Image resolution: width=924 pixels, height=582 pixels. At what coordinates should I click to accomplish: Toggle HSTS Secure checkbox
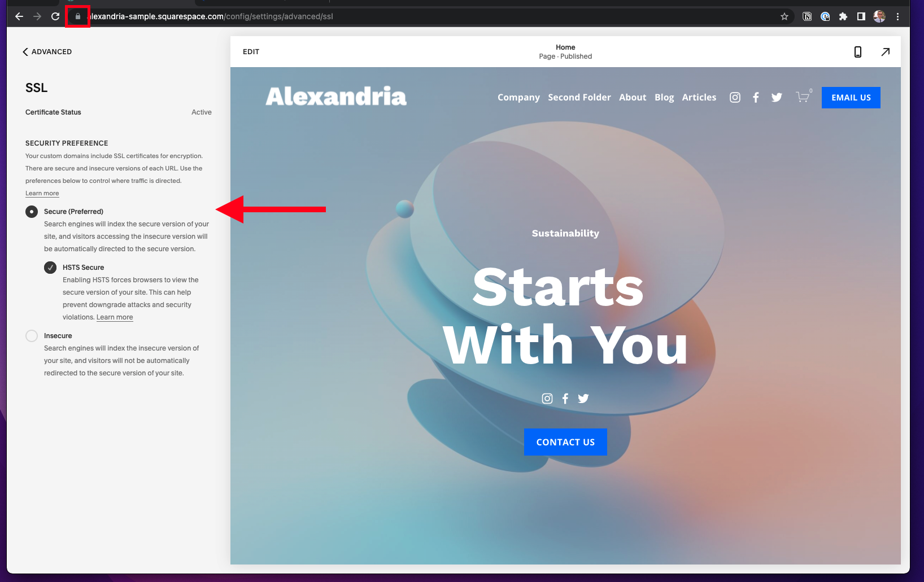click(x=50, y=268)
